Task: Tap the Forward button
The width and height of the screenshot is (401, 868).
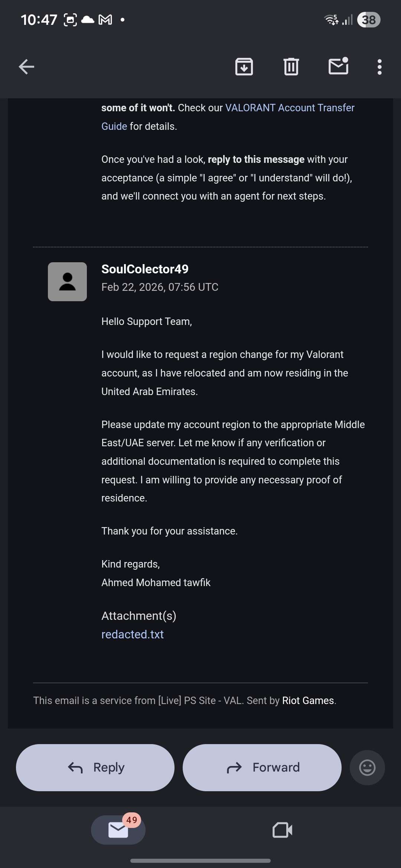Action: pyautogui.click(x=262, y=767)
